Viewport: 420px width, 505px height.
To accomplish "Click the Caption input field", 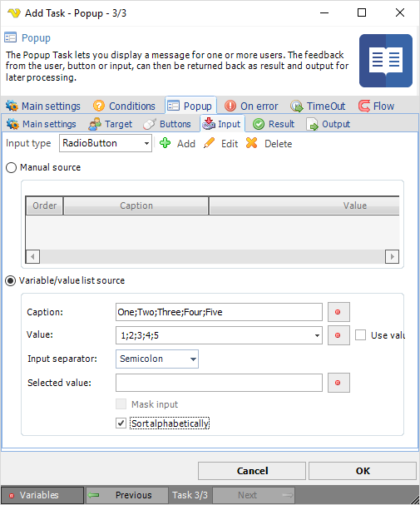I will pos(219,312).
